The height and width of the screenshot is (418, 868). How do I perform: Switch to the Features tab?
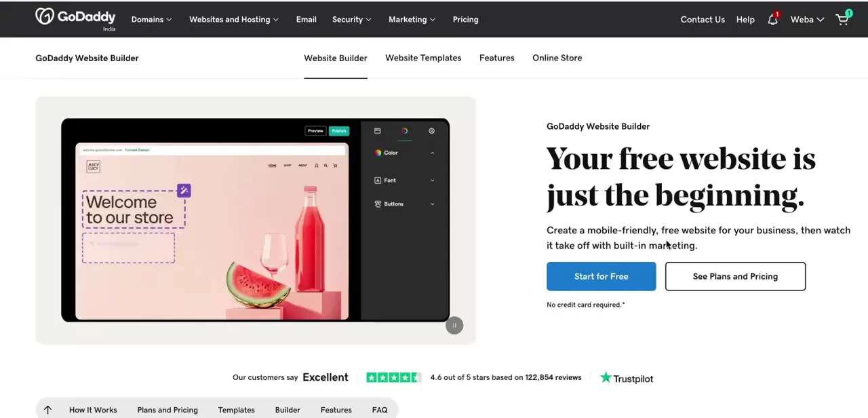click(497, 58)
